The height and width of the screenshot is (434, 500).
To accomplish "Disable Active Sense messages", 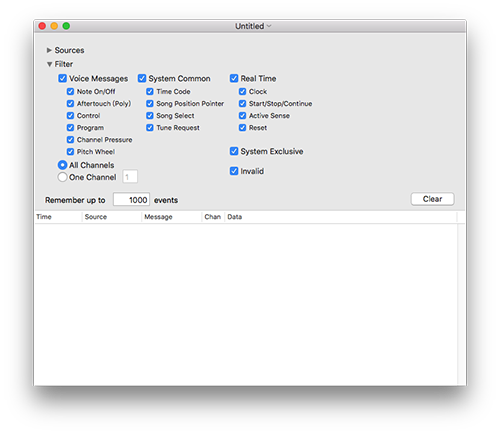I will [242, 116].
